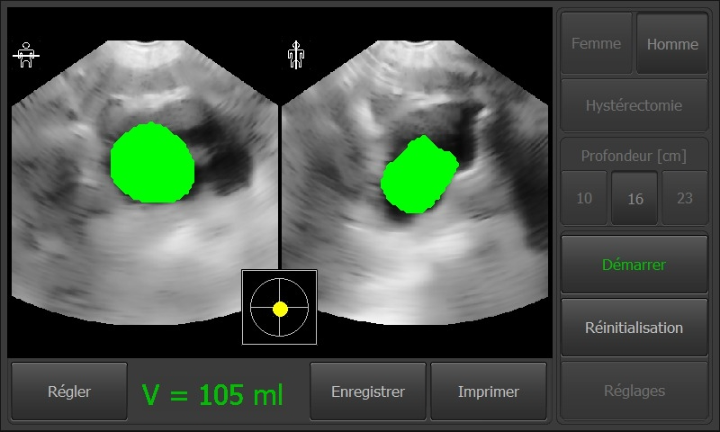The height and width of the screenshot is (432, 720).
Task: Click the sagittal plane body icon
Action: pyautogui.click(x=295, y=55)
